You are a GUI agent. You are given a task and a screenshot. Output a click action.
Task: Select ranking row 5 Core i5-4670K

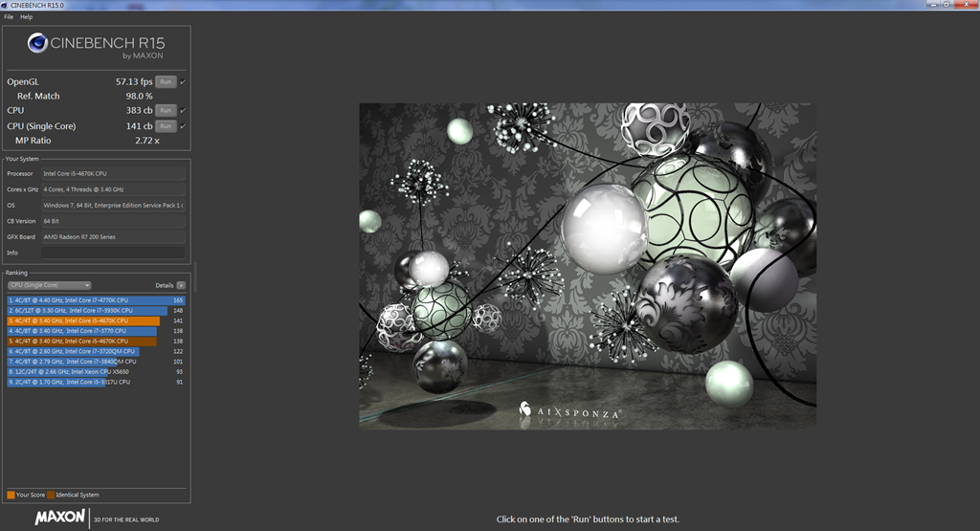pyautogui.click(x=97, y=342)
